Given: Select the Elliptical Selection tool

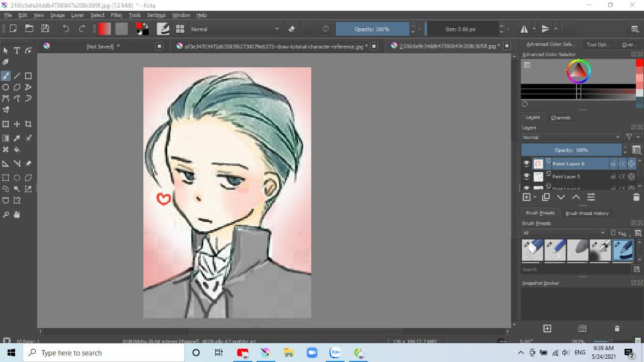Looking at the screenshot, I should [17, 178].
